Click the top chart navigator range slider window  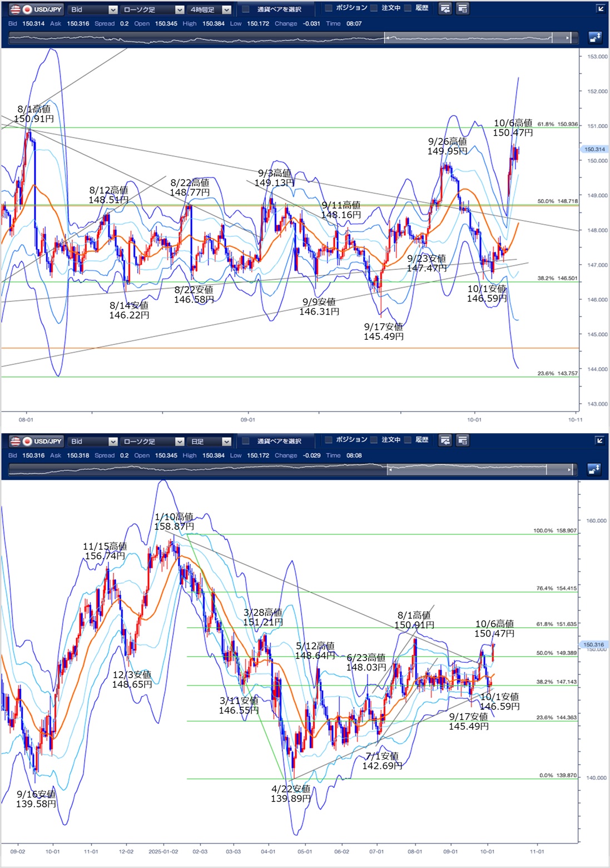468,38
